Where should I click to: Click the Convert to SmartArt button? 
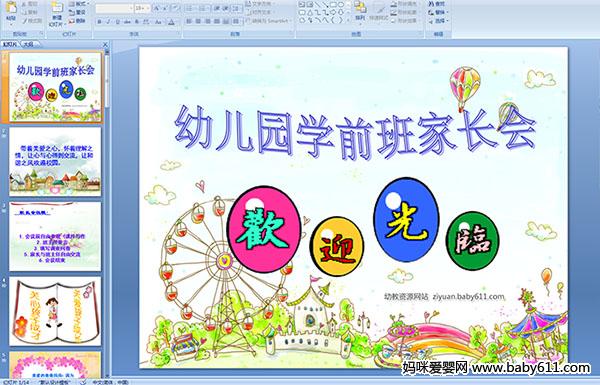[x=269, y=21]
